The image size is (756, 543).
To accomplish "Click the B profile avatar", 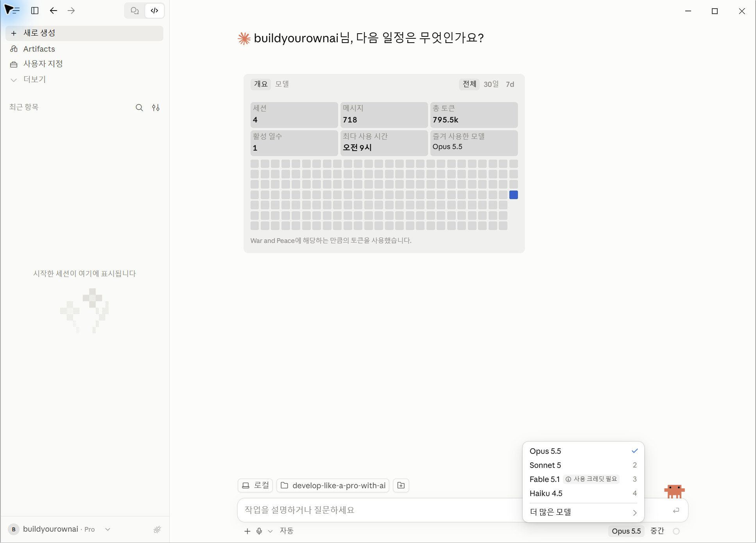I will [x=14, y=529].
